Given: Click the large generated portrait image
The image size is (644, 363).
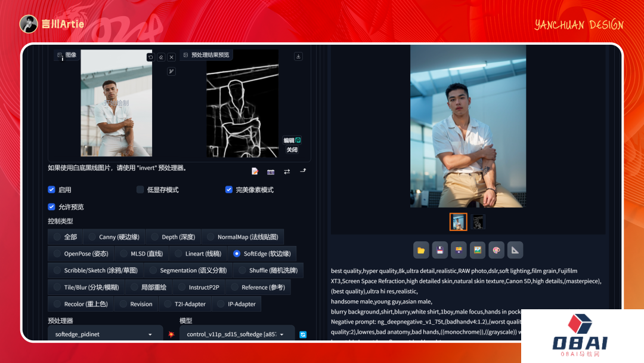Looking at the screenshot, I should click(468, 126).
